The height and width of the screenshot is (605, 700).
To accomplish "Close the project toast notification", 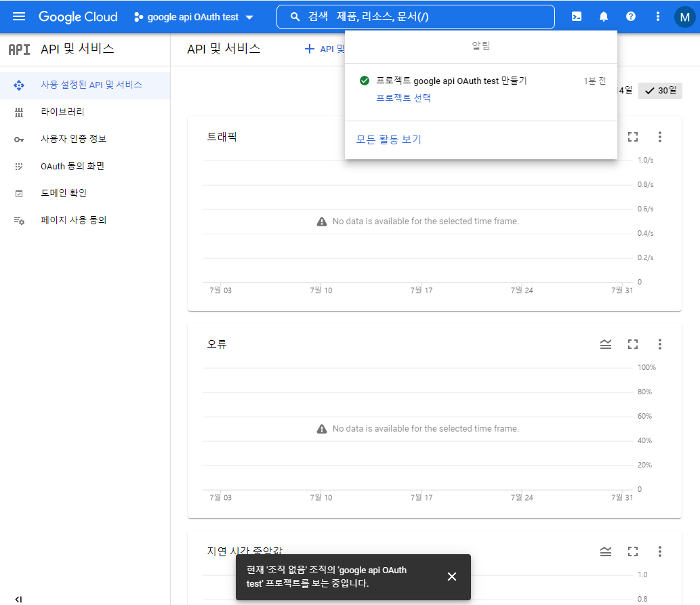I will click(452, 577).
